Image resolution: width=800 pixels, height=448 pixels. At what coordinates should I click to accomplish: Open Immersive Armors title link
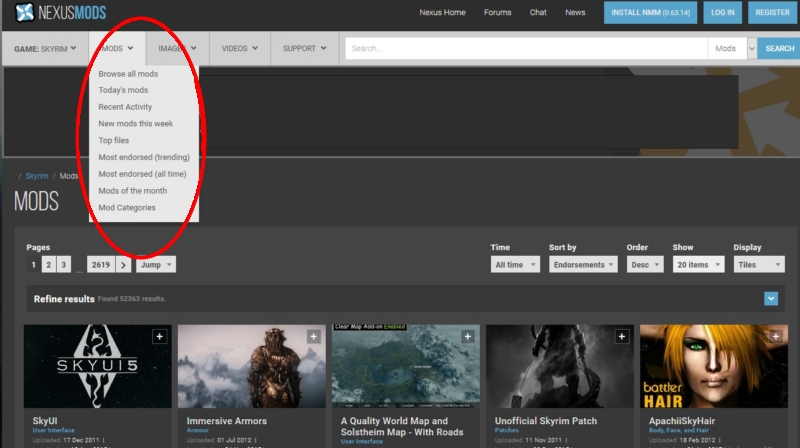[x=227, y=421]
